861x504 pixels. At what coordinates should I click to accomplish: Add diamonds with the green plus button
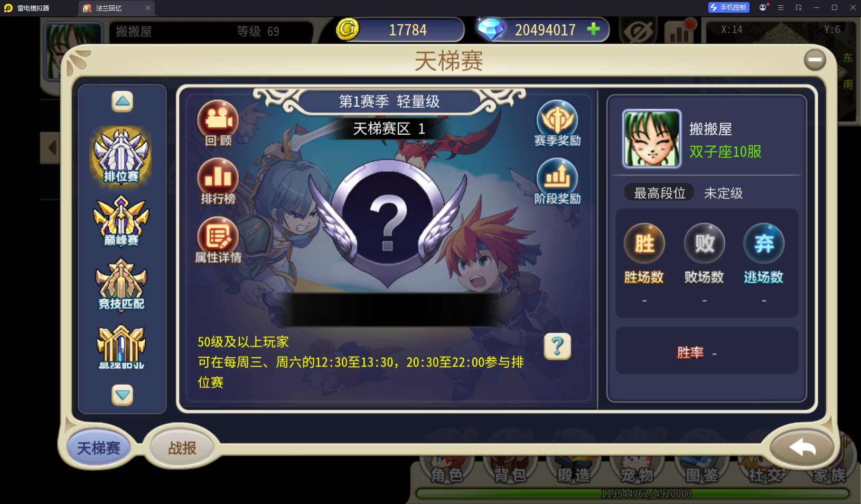594,29
